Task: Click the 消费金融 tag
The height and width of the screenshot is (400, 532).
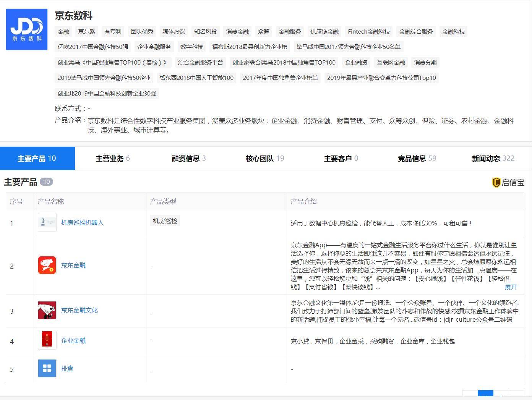Action: click(237, 31)
